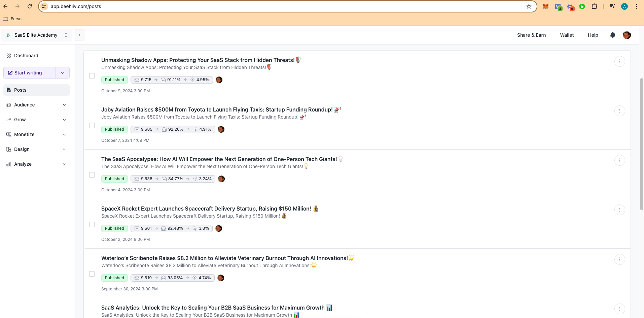The width and height of the screenshot is (644, 318).
Task: Open the MetaMask fox extension
Action: pos(546,6)
